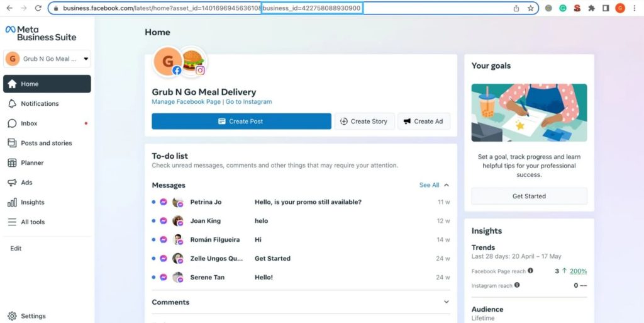This screenshot has height=323, width=644.
Task: Open the Extensions puzzle icon
Action: [591, 8]
